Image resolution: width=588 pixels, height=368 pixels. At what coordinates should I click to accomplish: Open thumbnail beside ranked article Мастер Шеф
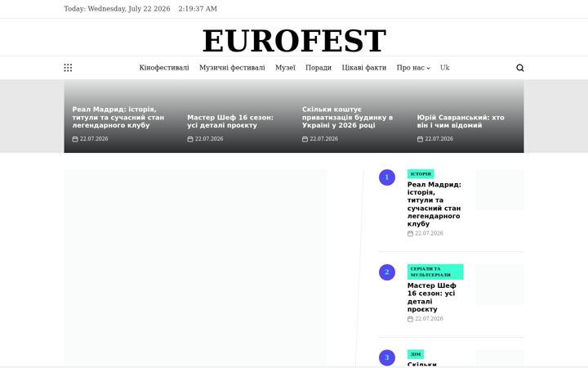click(500, 285)
